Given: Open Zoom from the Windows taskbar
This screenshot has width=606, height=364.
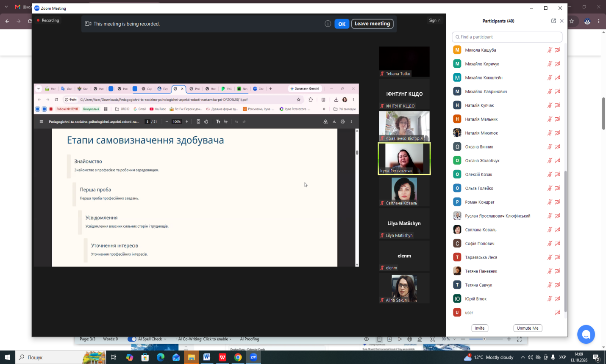Looking at the screenshot, I should 253,357.
